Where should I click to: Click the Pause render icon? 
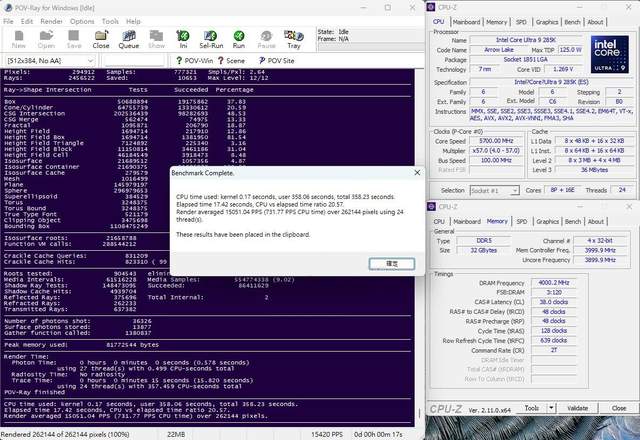point(266,40)
